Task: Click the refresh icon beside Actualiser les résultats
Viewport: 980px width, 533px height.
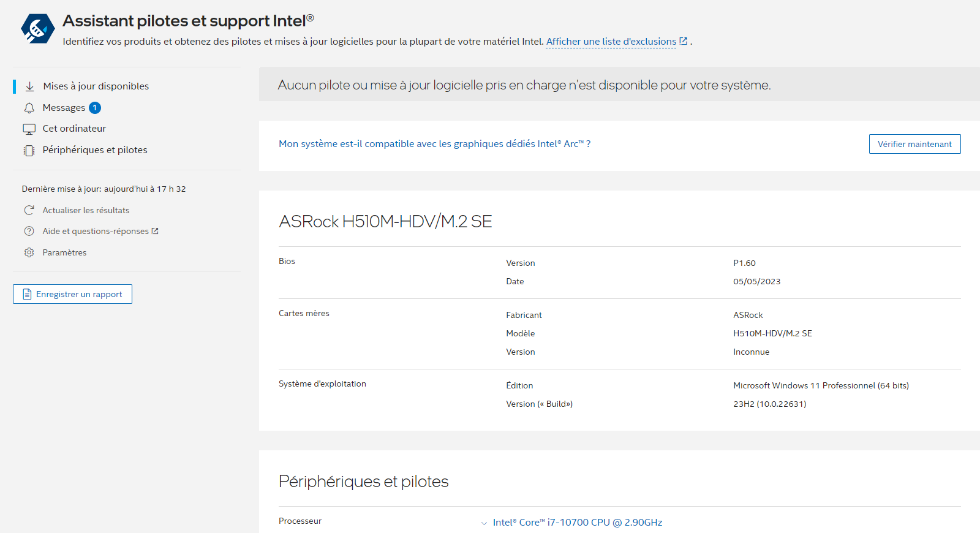Action: click(x=29, y=210)
